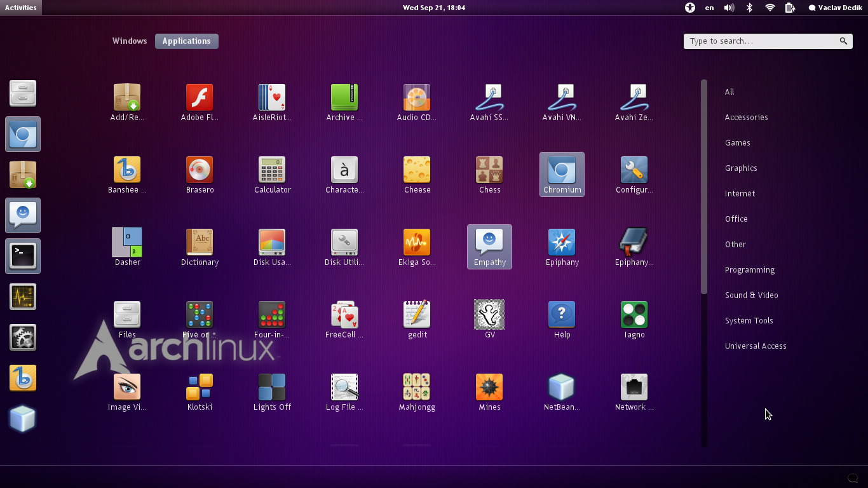Launch NetBeans IDE from the grid
The image size is (868, 488).
tap(562, 392)
